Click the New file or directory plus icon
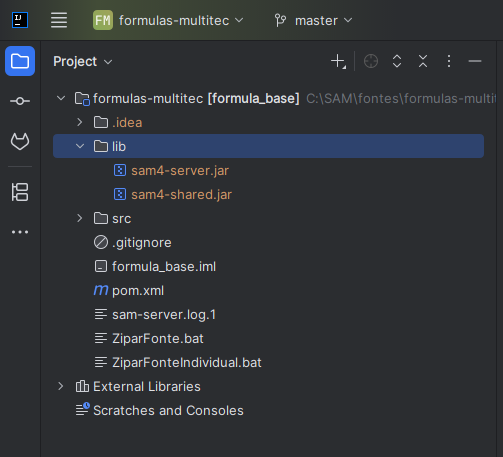This screenshot has height=457, width=503. pyautogui.click(x=338, y=61)
